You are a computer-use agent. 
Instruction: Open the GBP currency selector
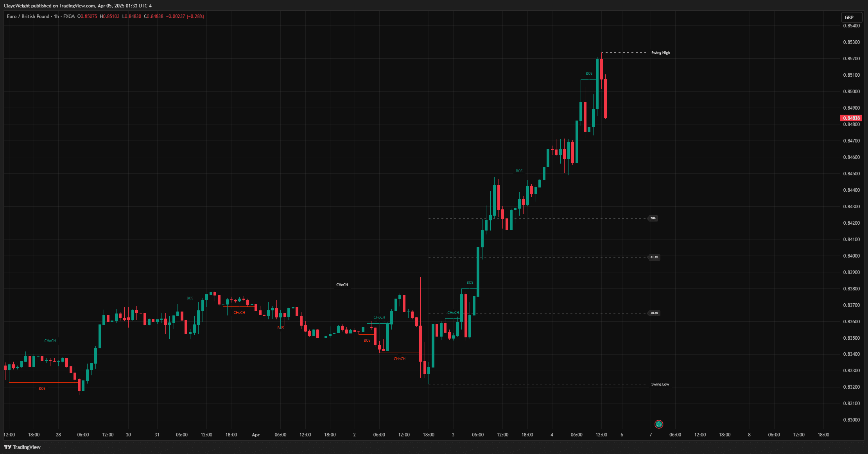852,17
